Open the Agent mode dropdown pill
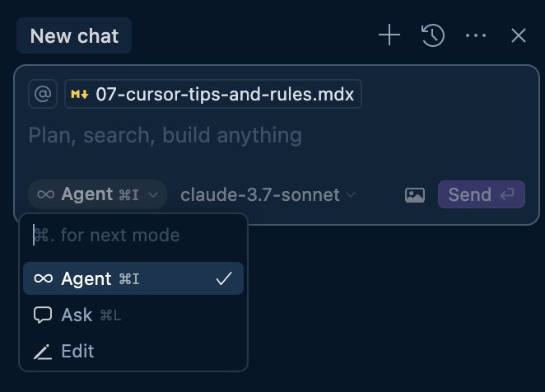545x392 pixels. click(98, 194)
